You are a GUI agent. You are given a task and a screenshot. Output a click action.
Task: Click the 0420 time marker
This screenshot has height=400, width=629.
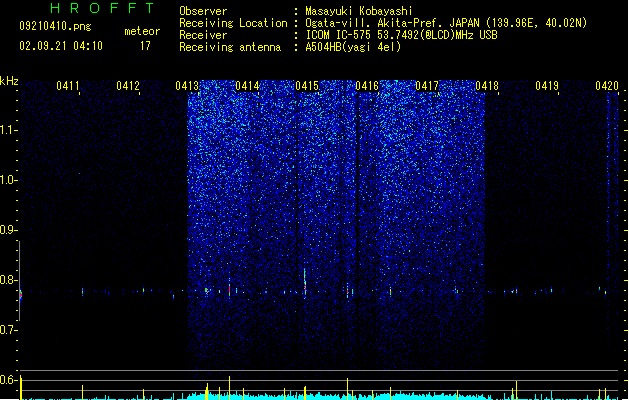607,86
